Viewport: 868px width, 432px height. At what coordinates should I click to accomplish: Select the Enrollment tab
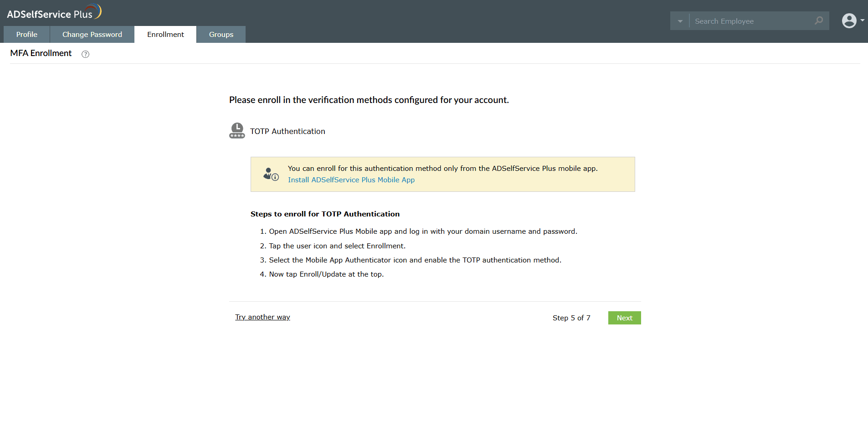tap(165, 35)
